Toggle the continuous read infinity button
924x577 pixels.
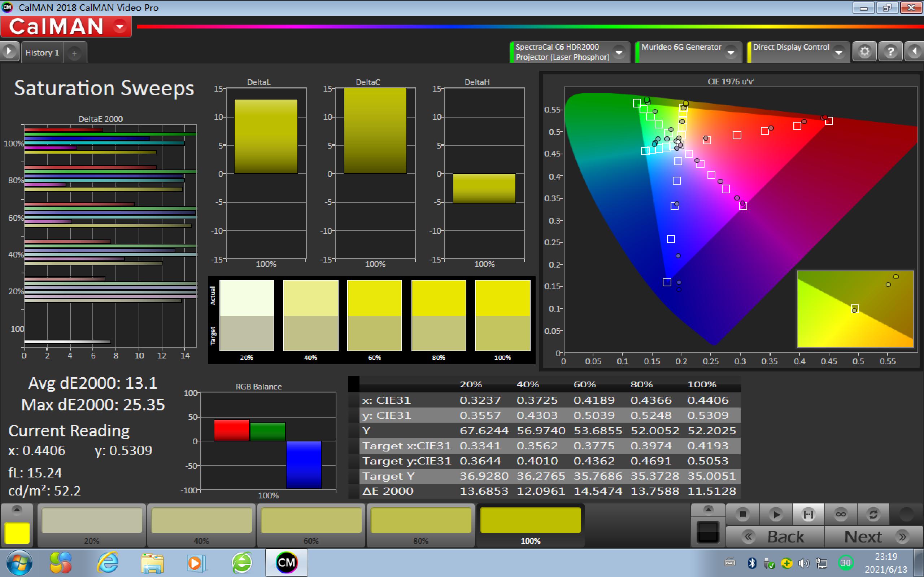point(840,514)
